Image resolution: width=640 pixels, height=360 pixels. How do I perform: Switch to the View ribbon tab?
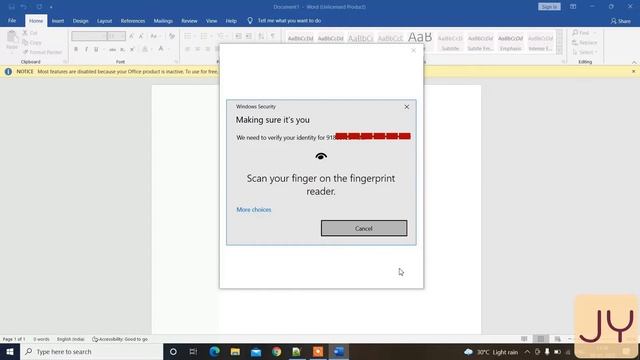211,21
